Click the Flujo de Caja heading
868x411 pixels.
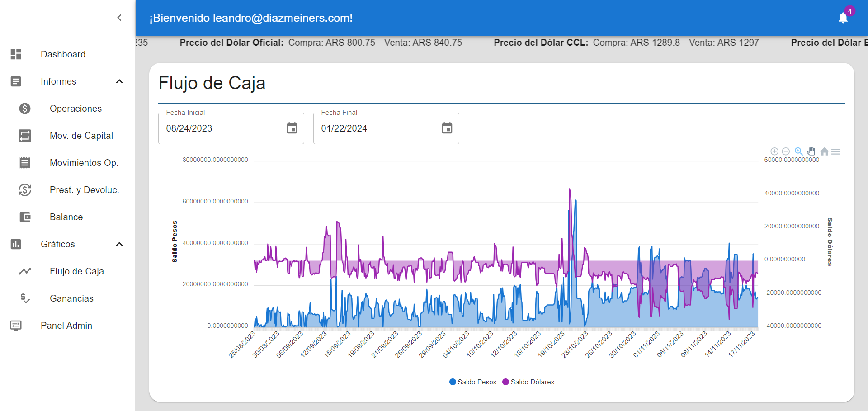(212, 83)
